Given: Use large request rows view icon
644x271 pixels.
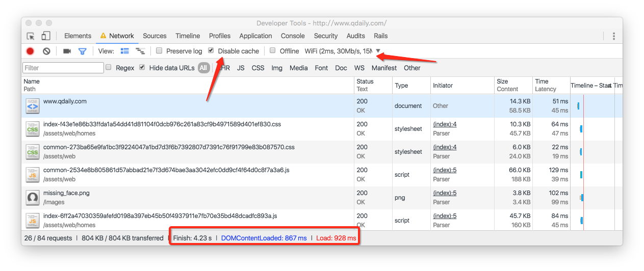Looking at the screenshot, I should coord(125,51).
